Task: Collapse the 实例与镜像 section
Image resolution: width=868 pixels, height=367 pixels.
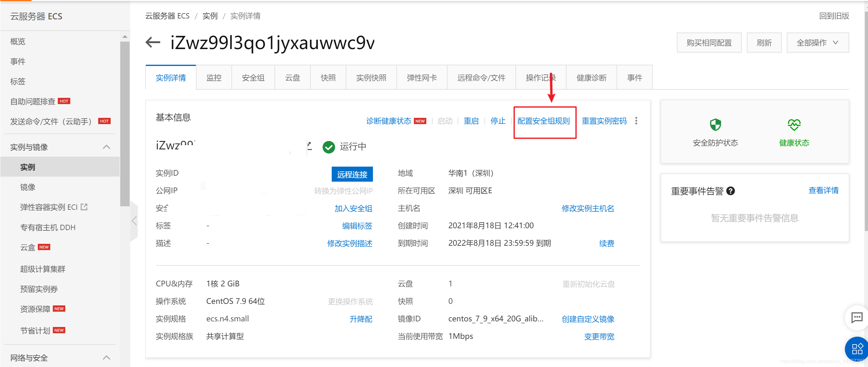Action: 107,147
